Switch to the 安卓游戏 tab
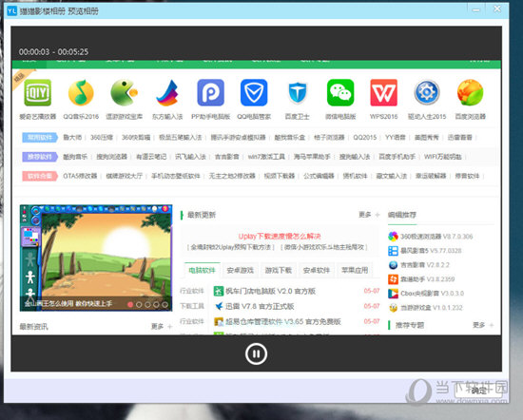The width and height of the screenshot is (523, 420). click(241, 270)
